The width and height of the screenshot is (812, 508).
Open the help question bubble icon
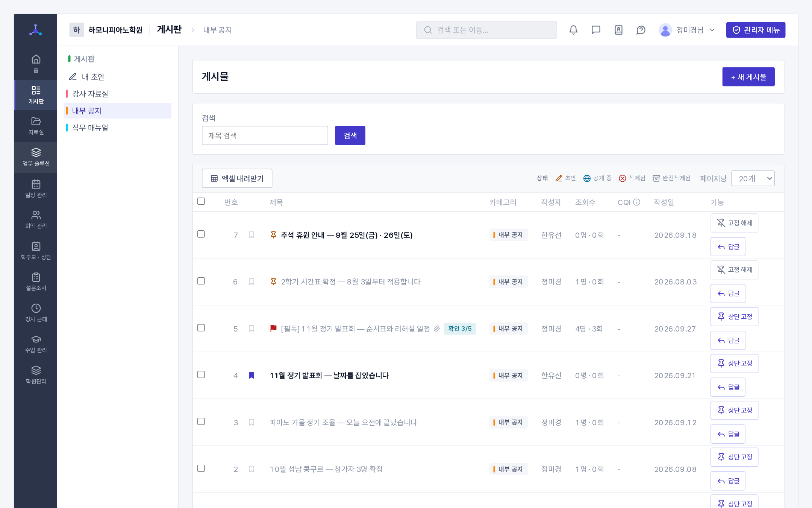[x=641, y=30]
